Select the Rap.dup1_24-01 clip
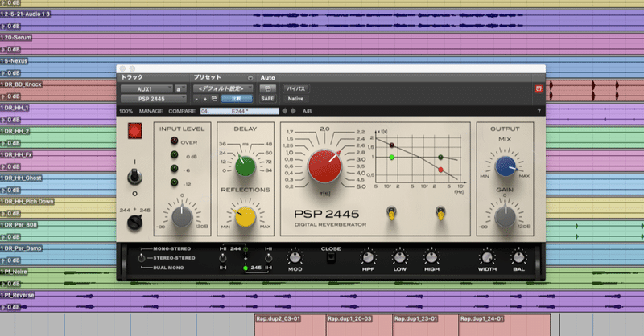The height and width of the screenshot is (336, 644). click(505, 325)
